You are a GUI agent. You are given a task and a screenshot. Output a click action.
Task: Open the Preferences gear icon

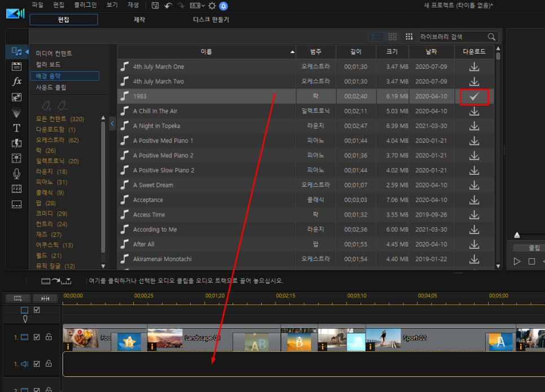click(212, 6)
